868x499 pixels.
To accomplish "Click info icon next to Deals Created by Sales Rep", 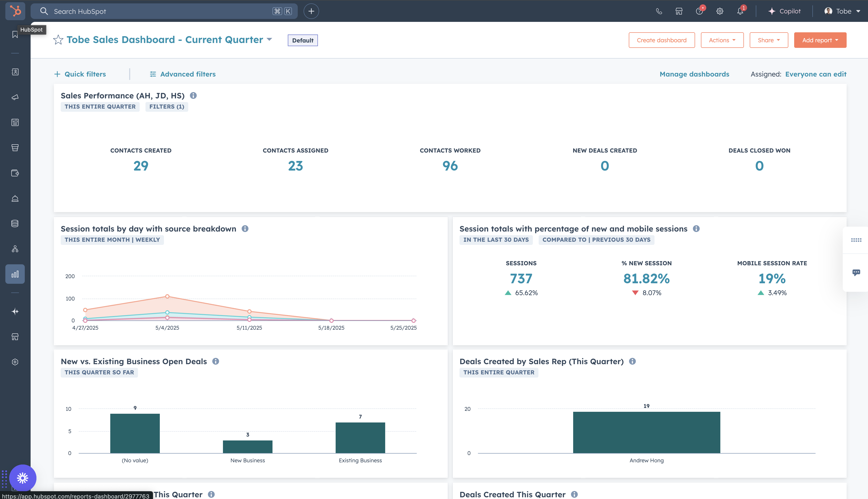I will (632, 361).
